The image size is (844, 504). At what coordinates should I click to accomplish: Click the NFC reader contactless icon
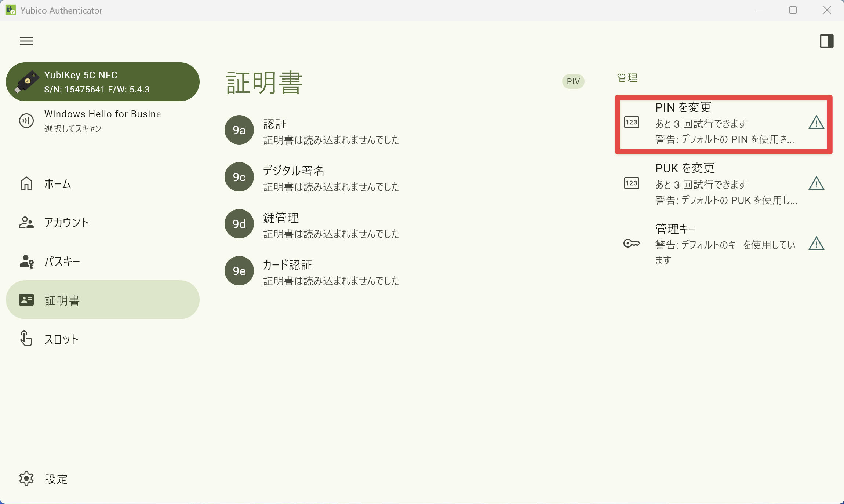pyautogui.click(x=26, y=121)
